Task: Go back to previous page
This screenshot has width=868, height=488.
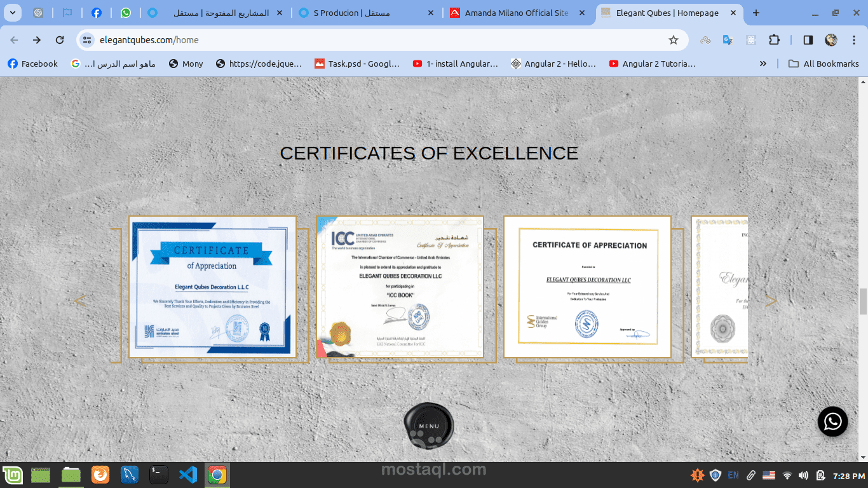Action: coord(14,40)
